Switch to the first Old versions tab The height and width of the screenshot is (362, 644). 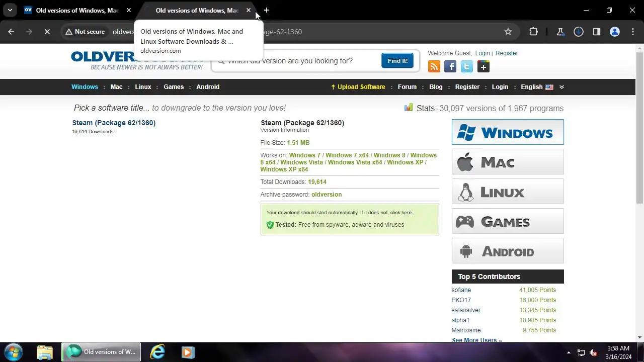tap(76, 10)
